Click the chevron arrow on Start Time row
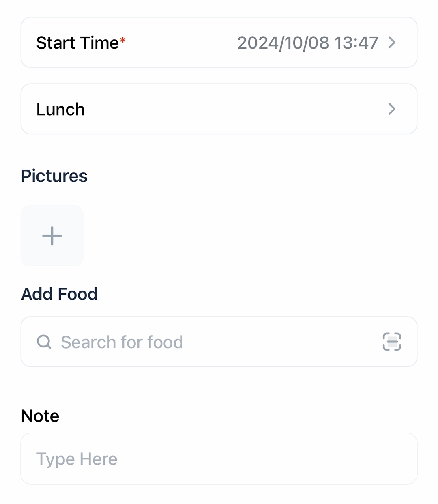 (x=392, y=42)
